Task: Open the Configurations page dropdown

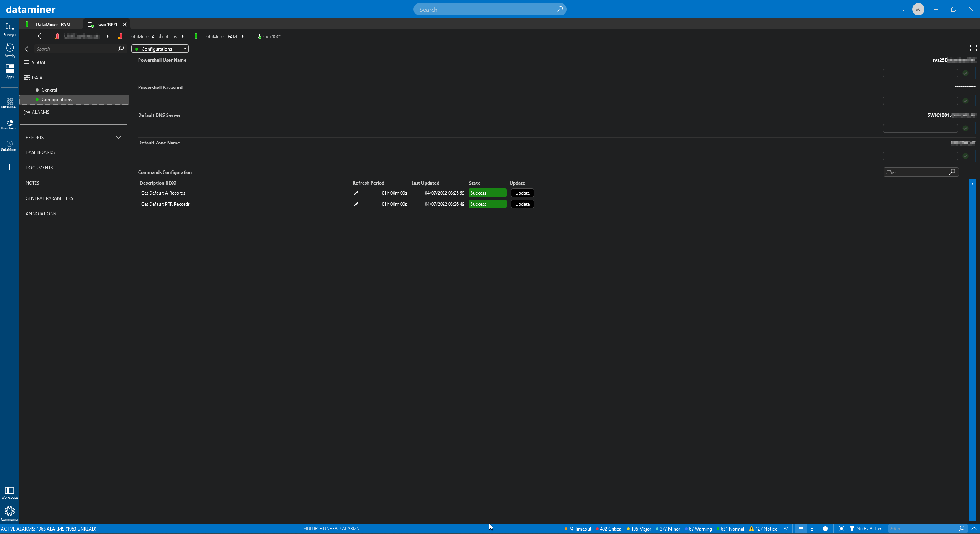Action: (160, 49)
